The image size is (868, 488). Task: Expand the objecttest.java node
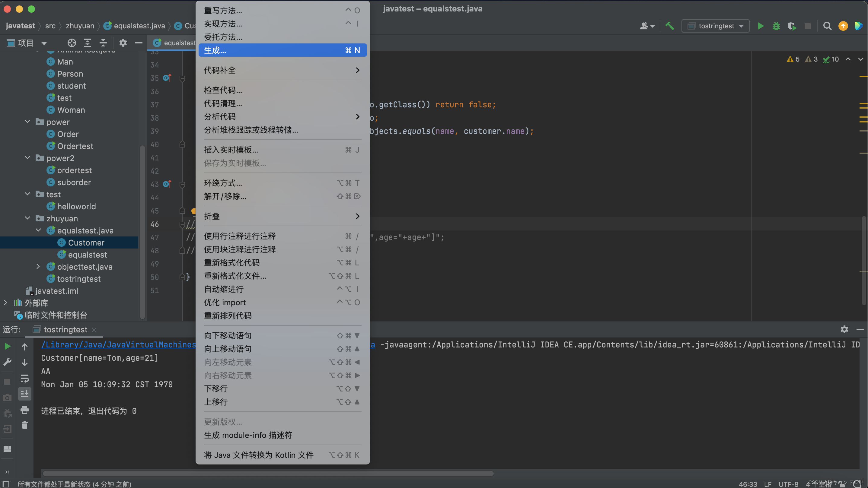[x=38, y=266]
